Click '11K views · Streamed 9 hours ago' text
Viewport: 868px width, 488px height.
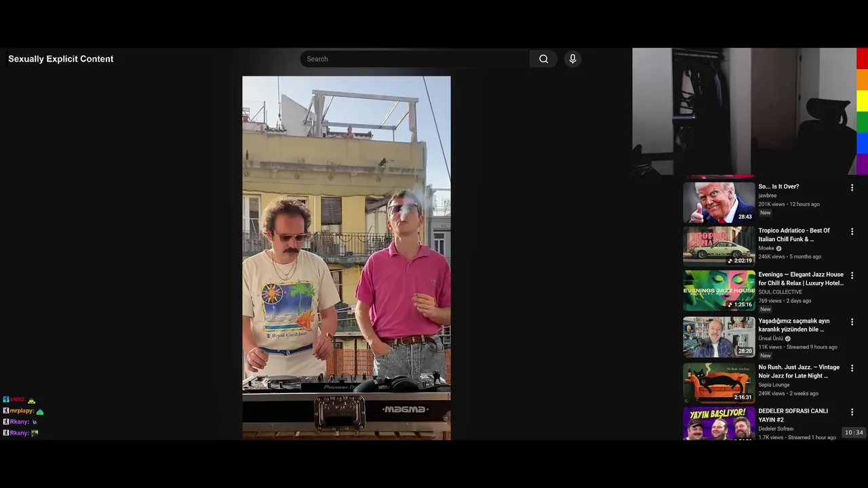(797, 347)
